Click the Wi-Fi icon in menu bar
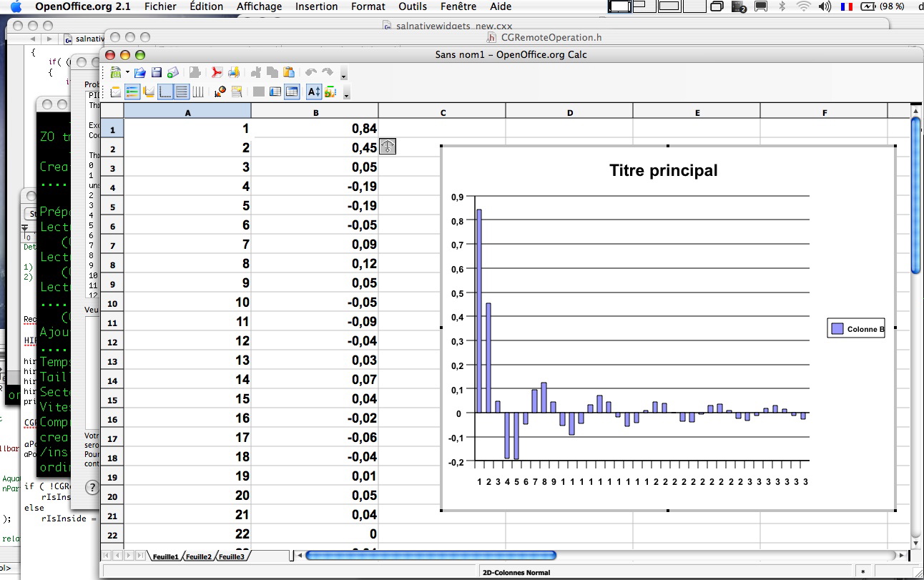 pyautogui.click(x=803, y=6)
